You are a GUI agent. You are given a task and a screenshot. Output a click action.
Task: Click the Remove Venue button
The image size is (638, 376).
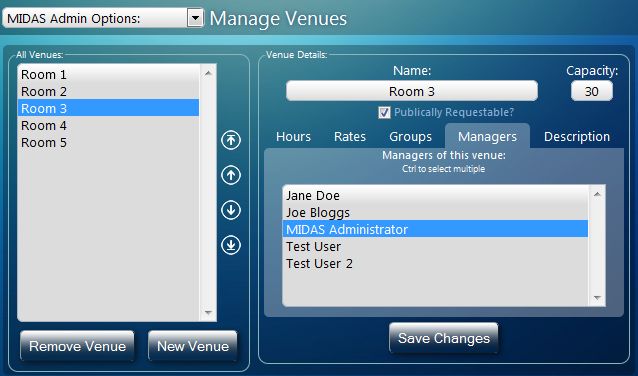77,346
